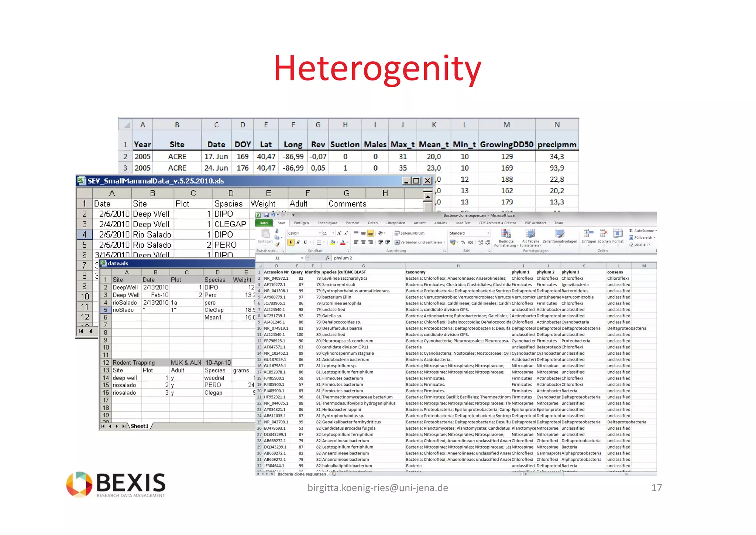Toggle Zeilenumbruch text wrapping

coord(409,233)
